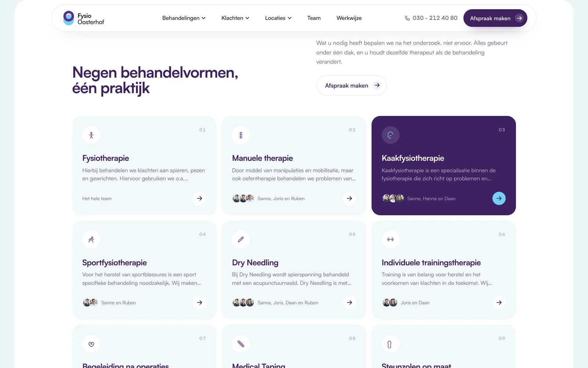Open the Dry Needling card title
Screen dimensions: 588x368
[255, 263]
